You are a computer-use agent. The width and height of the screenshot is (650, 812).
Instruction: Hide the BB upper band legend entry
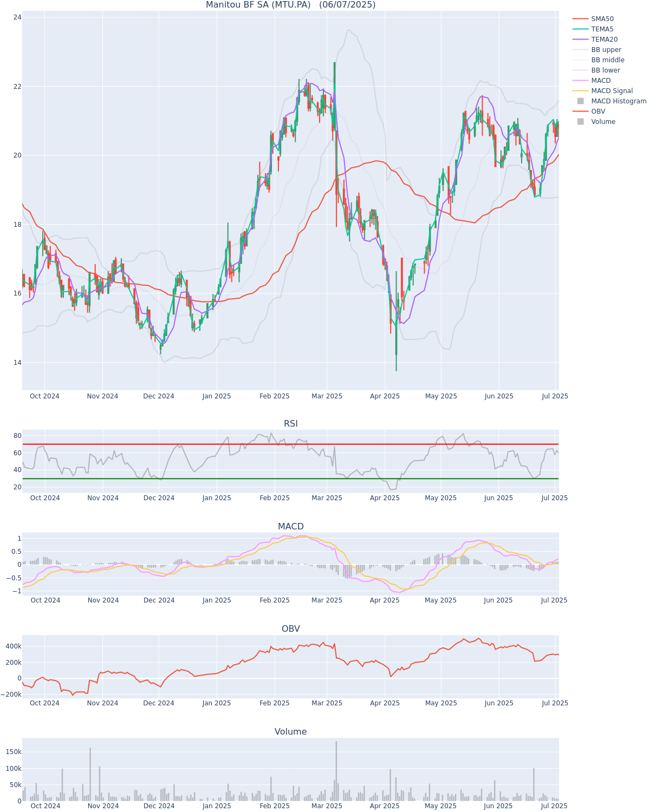(x=597, y=50)
